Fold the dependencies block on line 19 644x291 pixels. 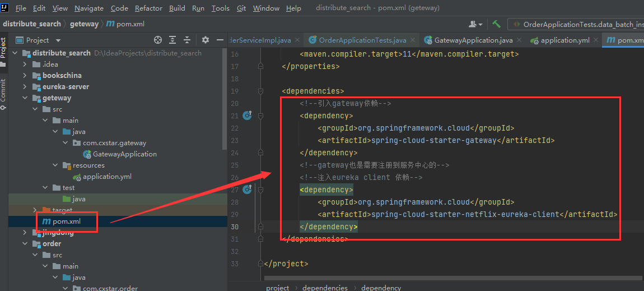(x=260, y=91)
